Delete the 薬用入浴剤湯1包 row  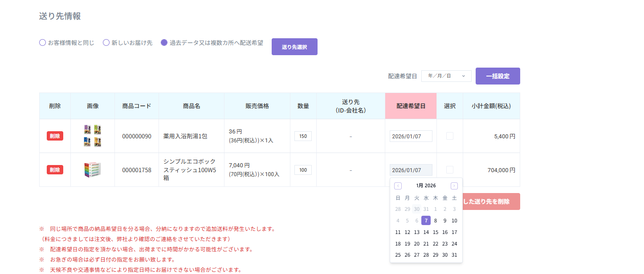55,136
